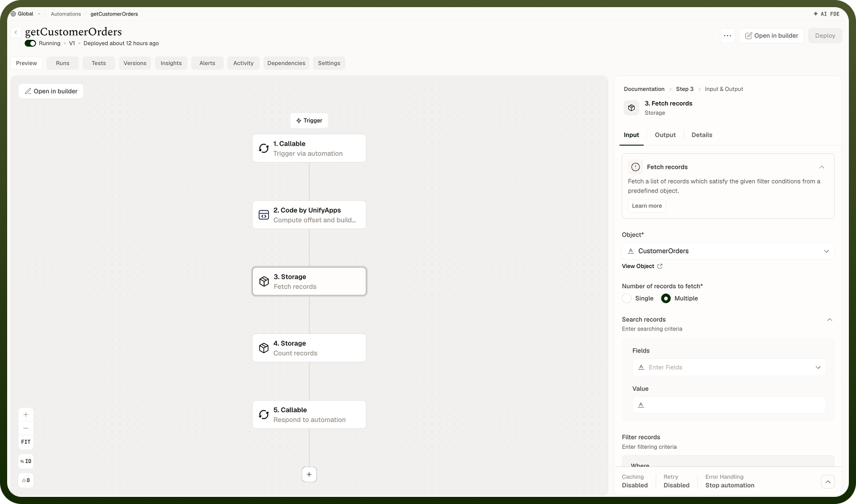Open the three-dot more options menu

728,36
